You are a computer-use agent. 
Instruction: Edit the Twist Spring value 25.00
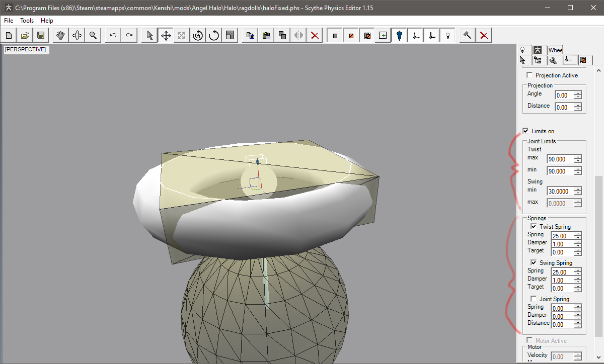pyautogui.click(x=562, y=236)
